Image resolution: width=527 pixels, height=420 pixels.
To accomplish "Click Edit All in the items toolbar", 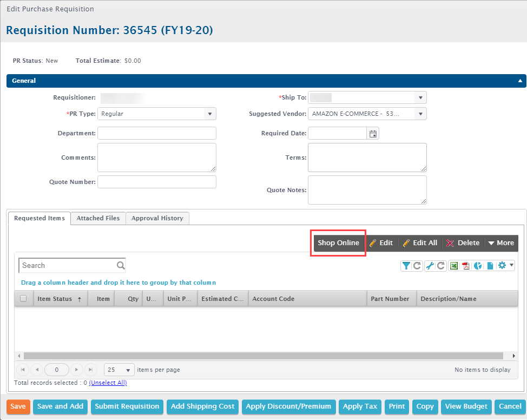I will 420,243.
